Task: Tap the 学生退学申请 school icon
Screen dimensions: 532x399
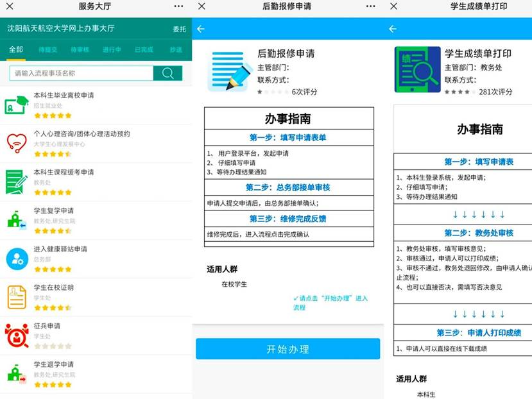Action: point(17,373)
